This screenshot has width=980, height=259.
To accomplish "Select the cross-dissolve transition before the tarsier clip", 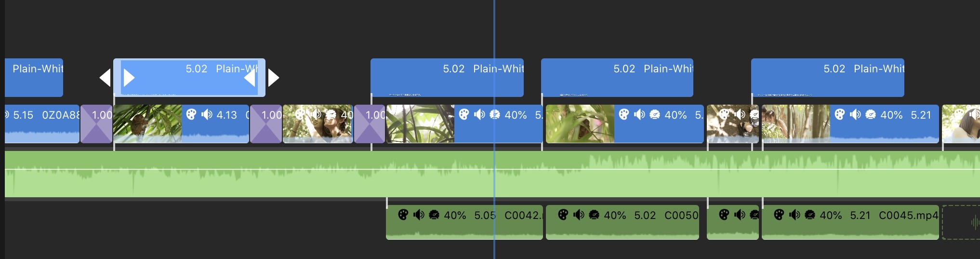I will [x=96, y=124].
